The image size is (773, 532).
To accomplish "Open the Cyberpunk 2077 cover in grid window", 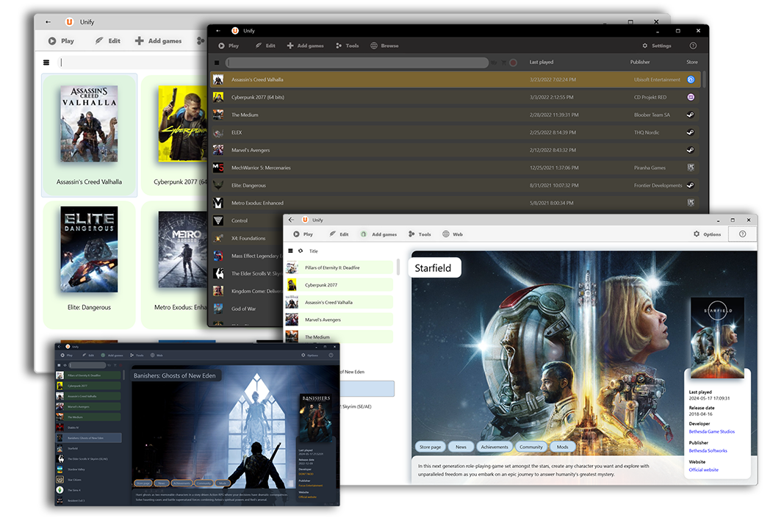I will [182, 123].
